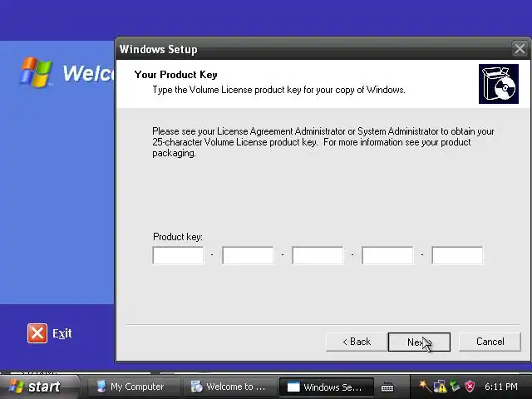Click the Next button in Windows Setup
The height and width of the screenshot is (399, 532).
[x=419, y=342]
